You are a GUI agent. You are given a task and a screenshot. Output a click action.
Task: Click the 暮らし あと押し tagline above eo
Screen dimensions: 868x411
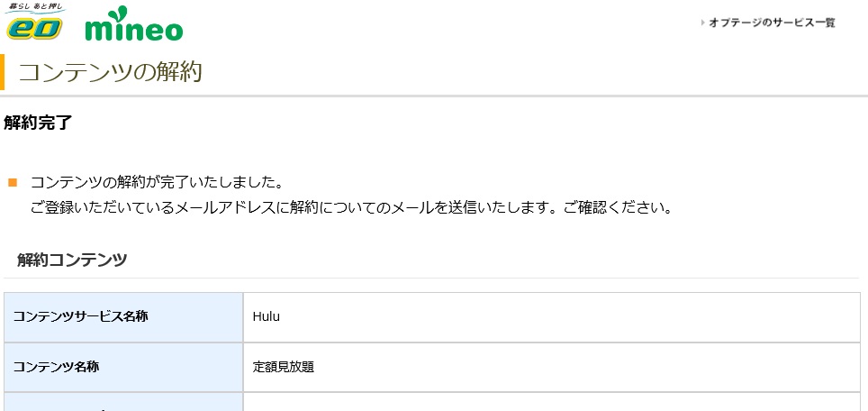[x=35, y=7]
